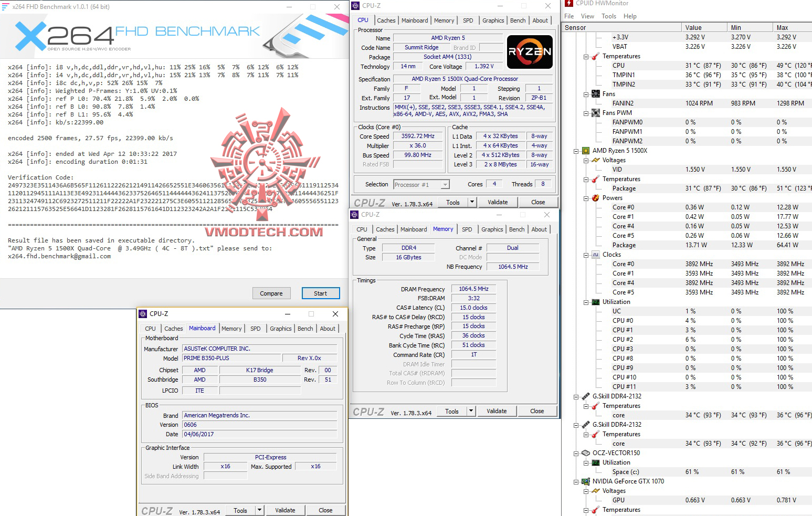Switch to the Bench tab in CPU-Z
This screenshot has height=516, width=812.
518,20
